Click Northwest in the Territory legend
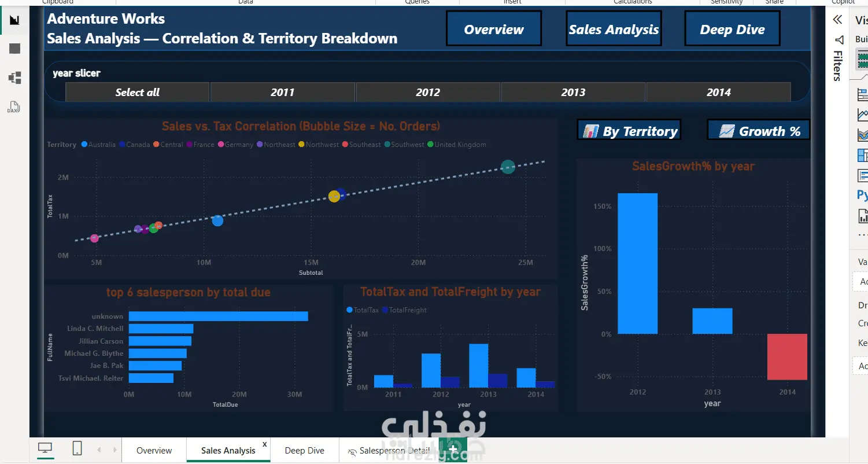This screenshot has width=868, height=464. [319, 145]
